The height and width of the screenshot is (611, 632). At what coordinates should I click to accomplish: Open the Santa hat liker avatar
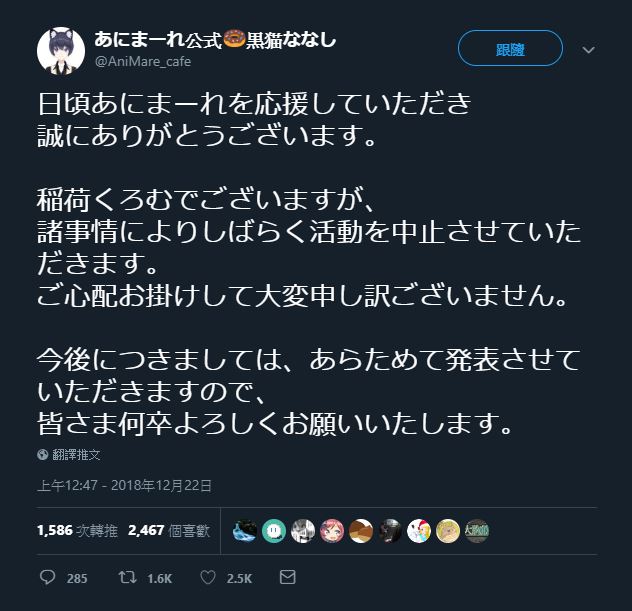click(419, 531)
